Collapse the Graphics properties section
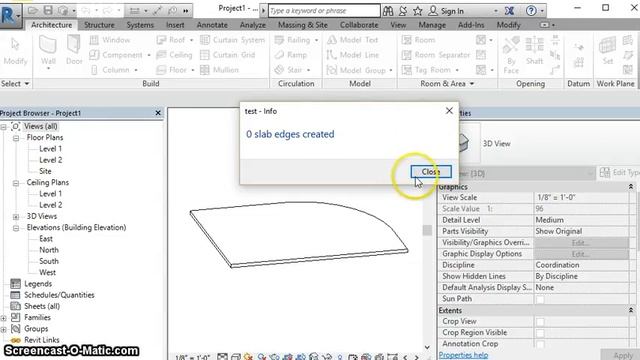 coord(631,187)
